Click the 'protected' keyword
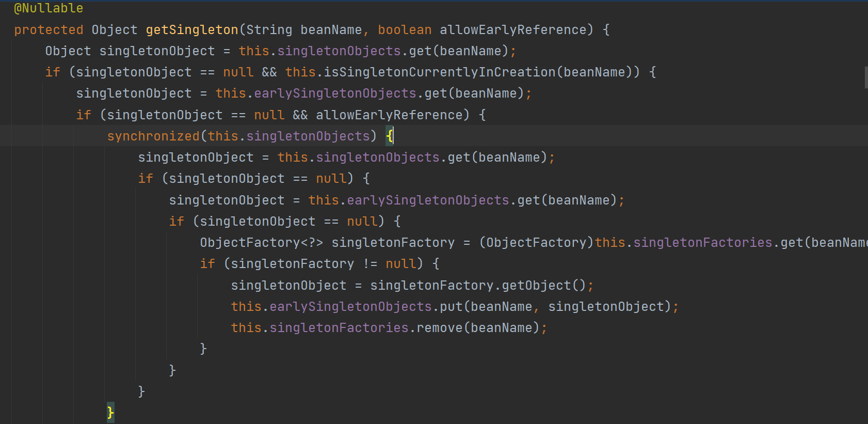 pyautogui.click(x=49, y=30)
